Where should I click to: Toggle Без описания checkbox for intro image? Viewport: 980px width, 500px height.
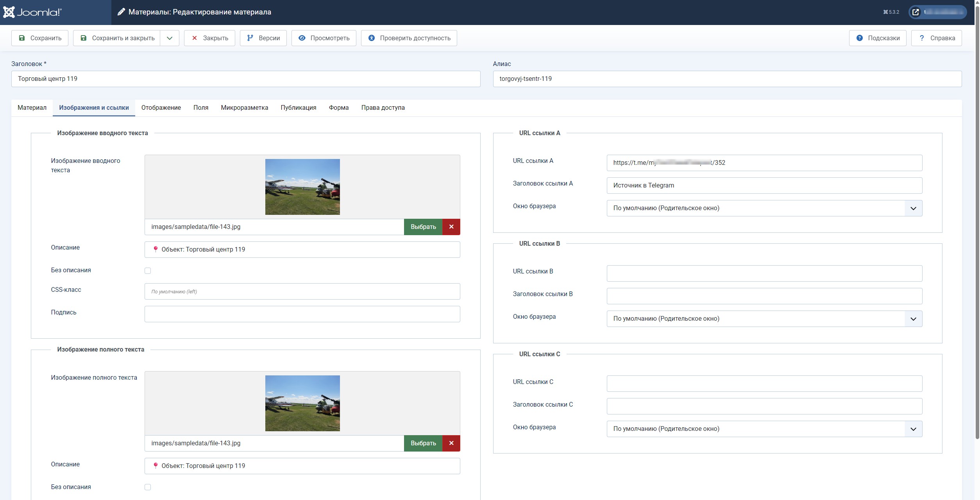tap(148, 271)
